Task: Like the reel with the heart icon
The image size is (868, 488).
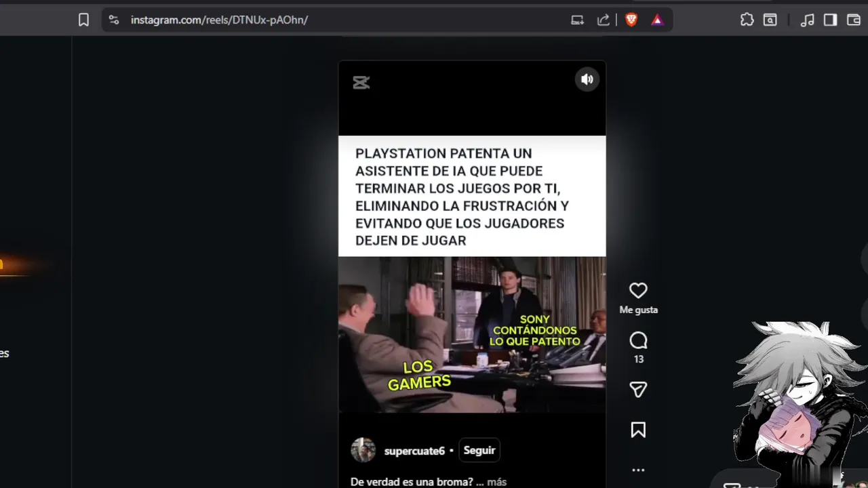Action: (x=638, y=291)
